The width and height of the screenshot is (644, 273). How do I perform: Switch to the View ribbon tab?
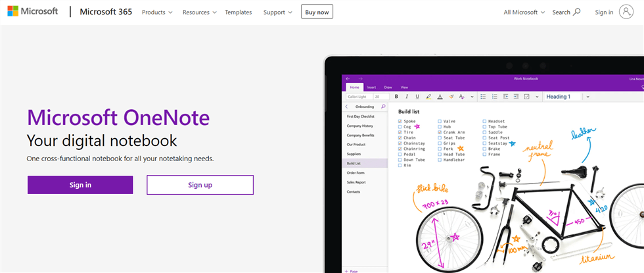pos(404,87)
